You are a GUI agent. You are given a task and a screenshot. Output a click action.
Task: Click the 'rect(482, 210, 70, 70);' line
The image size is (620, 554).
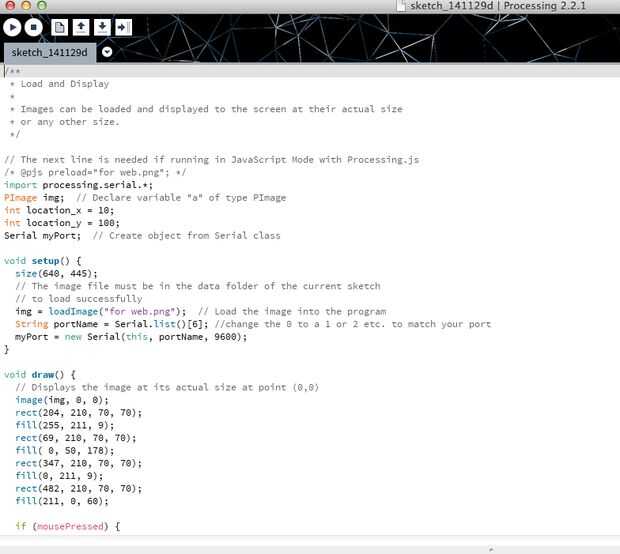pos(78,489)
